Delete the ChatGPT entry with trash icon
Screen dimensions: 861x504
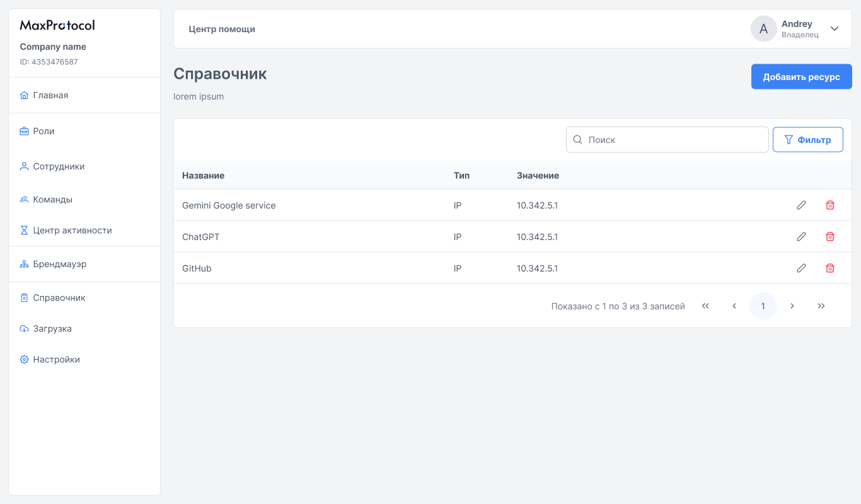(x=830, y=236)
